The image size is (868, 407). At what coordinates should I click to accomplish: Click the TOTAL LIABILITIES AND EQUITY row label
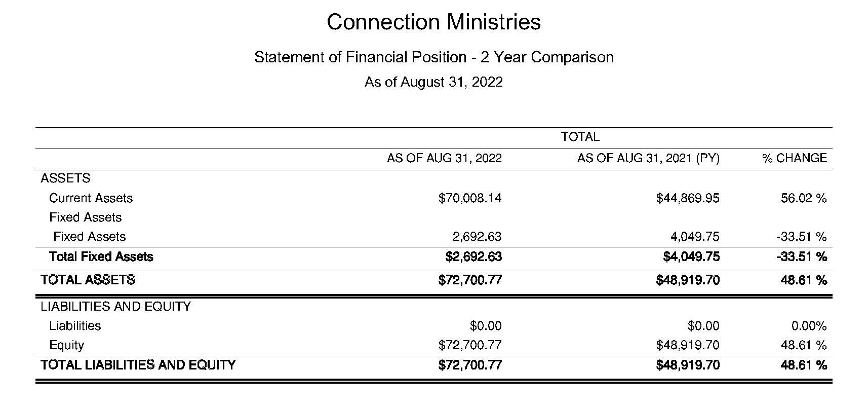coord(138,365)
